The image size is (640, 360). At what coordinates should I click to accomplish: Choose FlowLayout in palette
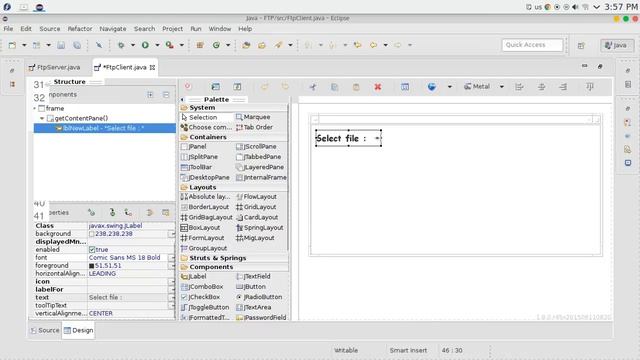256,197
